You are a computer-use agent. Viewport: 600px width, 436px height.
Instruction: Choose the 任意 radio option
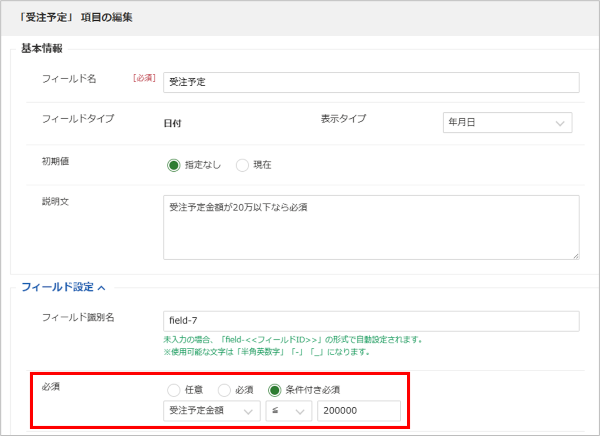point(175,389)
